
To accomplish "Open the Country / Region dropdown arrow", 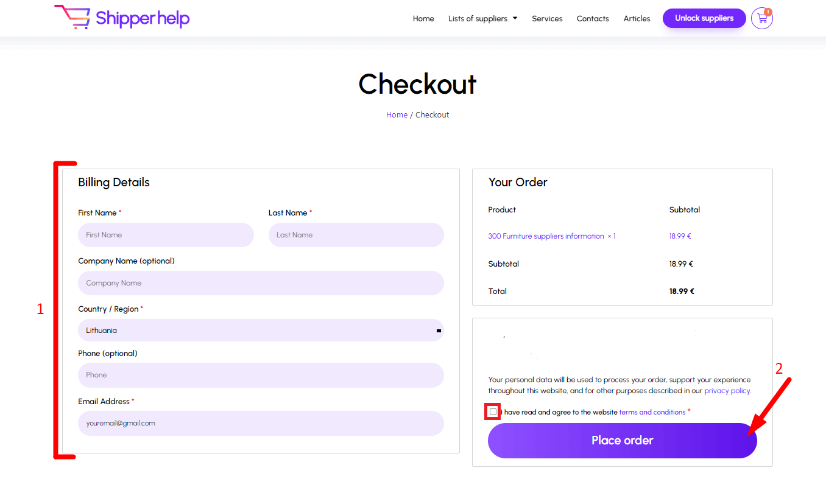I will 439,331.
